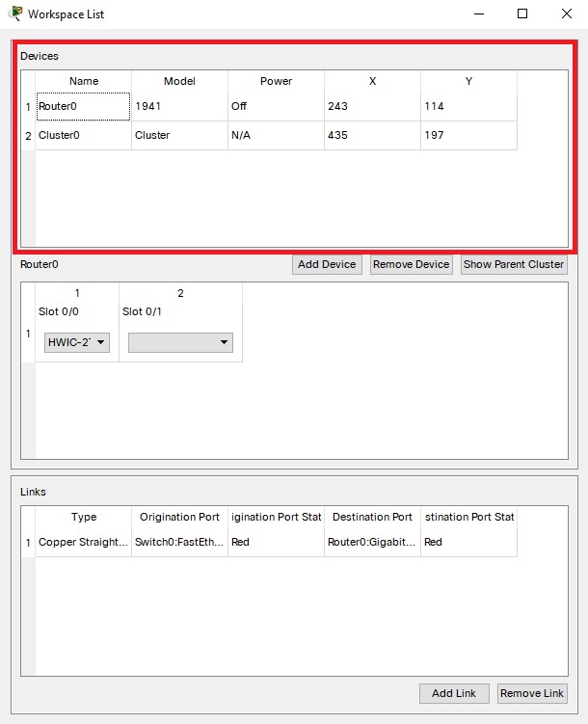Click the Origination Port Status column header
The image size is (588, 724).
[x=276, y=517]
